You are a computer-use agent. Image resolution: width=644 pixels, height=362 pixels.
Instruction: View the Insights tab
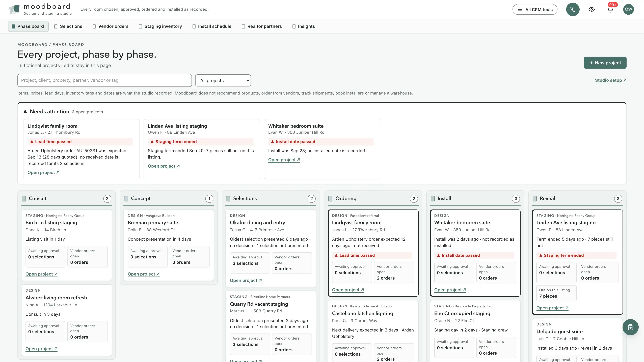304,26
